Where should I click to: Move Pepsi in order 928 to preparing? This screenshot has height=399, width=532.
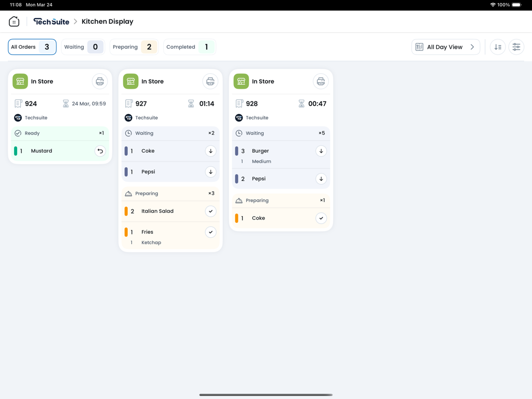coord(321,179)
